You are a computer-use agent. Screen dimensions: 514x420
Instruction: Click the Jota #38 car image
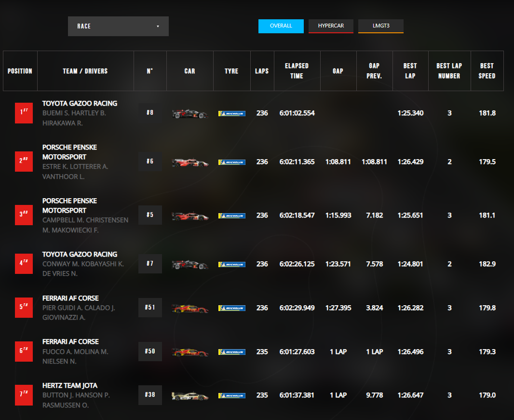click(x=190, y=396)
